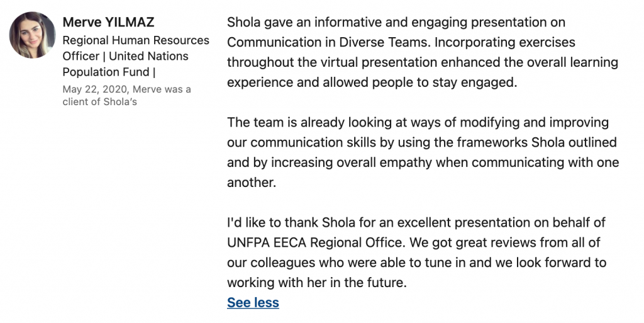This screenshot has height=323, width=644.
Task: Click the line starting I'd like to thank
Action: [416, 222]
